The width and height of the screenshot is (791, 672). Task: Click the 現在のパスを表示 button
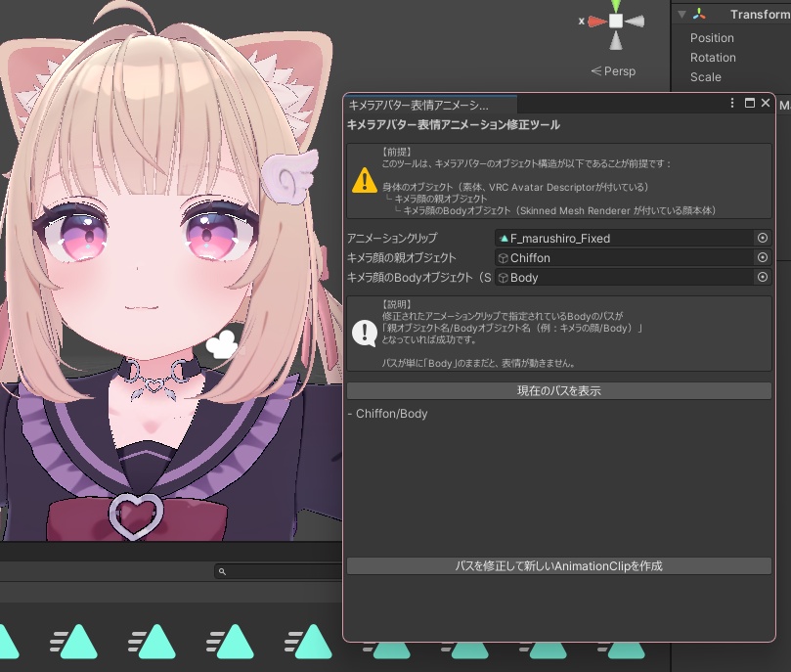click(x=559, y=390)
